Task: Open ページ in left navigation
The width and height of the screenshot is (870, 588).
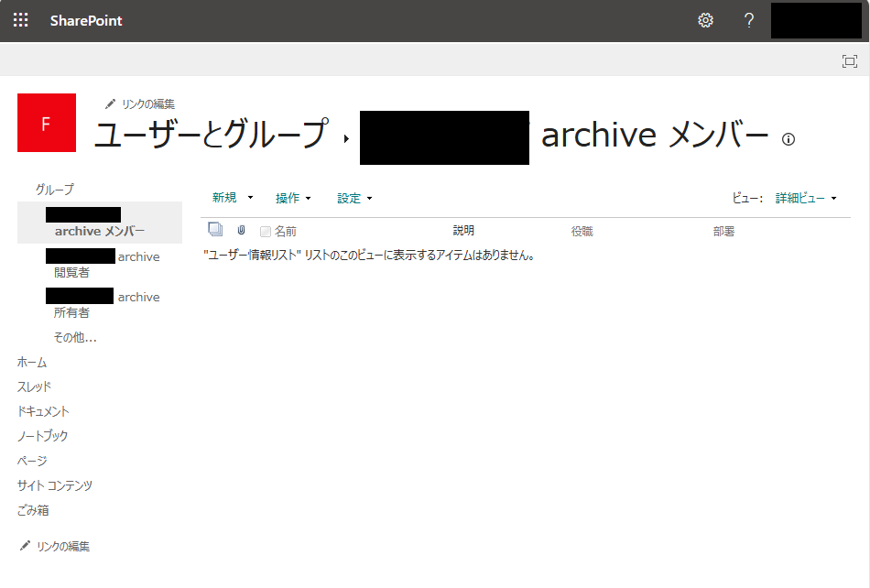Action: pos(32,461)
